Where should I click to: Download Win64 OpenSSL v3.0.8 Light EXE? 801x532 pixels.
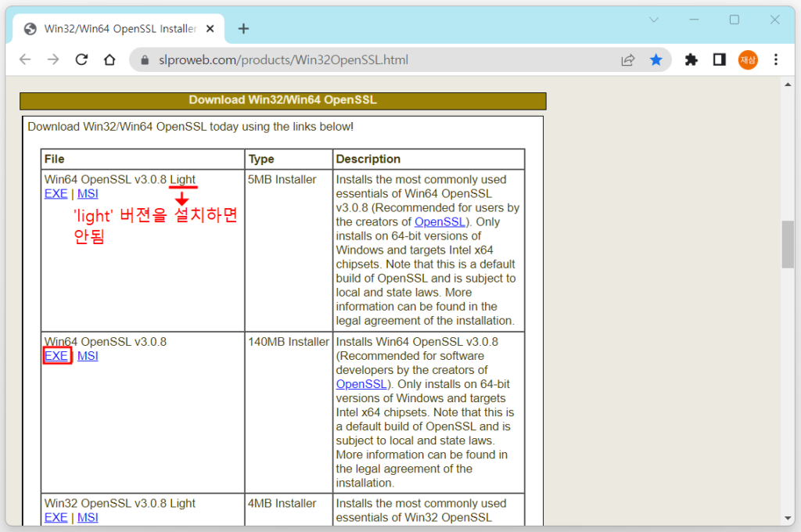(56, 194)
